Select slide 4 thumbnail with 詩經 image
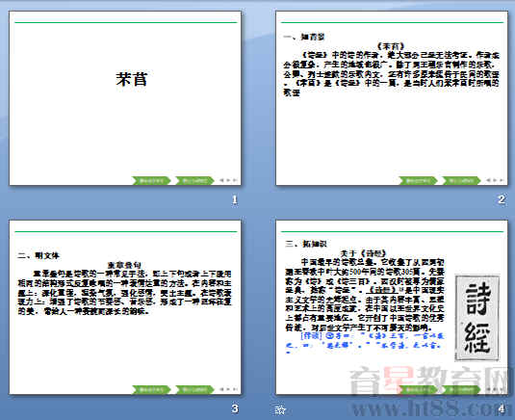Screen dimensions: 515x420 pyautogui.click(x=392, y=307)
